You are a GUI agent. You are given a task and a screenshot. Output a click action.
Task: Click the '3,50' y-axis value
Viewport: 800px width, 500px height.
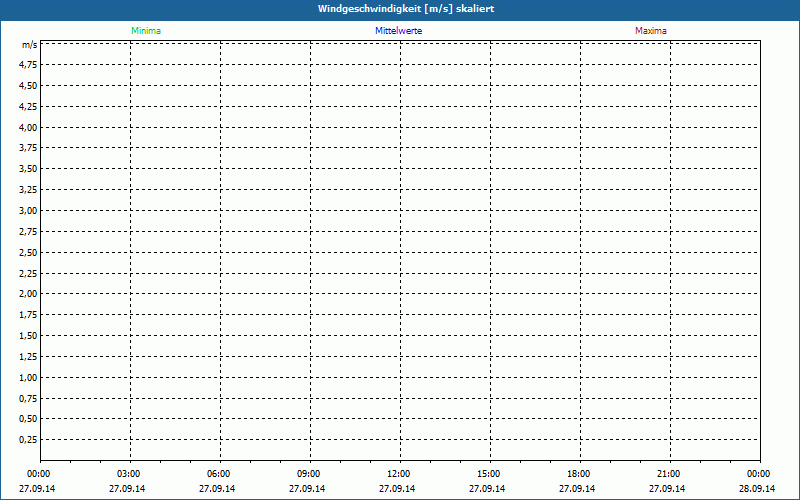[28, 169]
